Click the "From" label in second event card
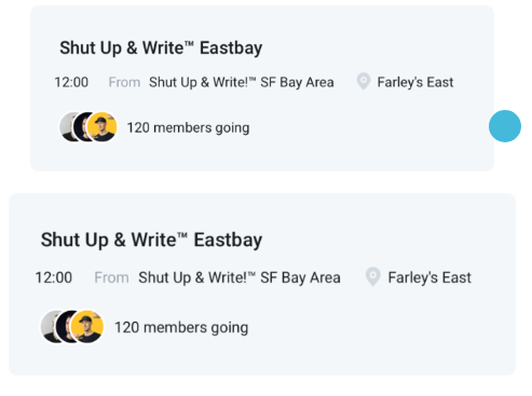 (x=111, y=277)
